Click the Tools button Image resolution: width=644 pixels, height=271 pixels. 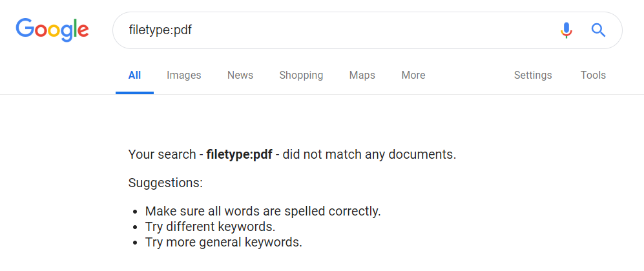593,75
